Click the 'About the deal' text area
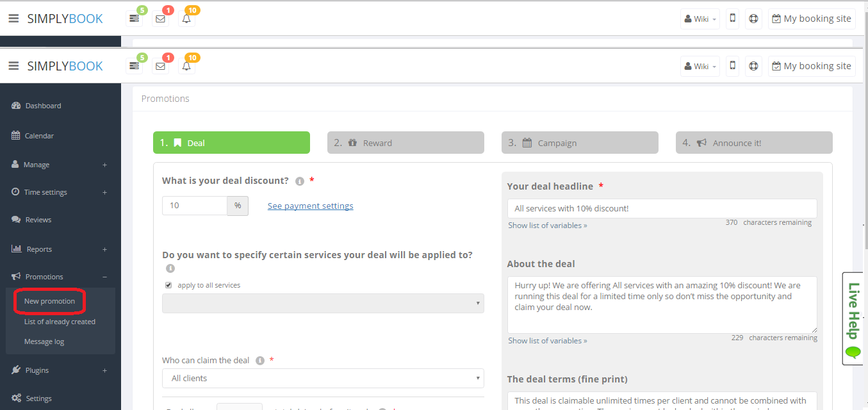 coord(662,304)
